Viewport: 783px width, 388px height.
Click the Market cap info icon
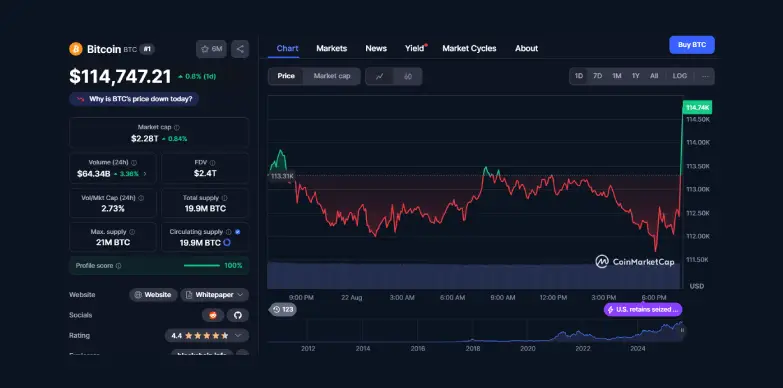pyautogui.click(x=177, y=127)
